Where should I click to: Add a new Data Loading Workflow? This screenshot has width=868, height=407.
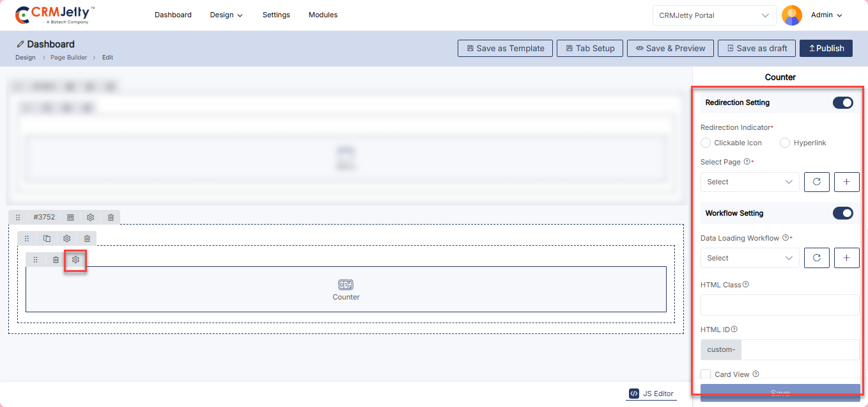(846, 258)
